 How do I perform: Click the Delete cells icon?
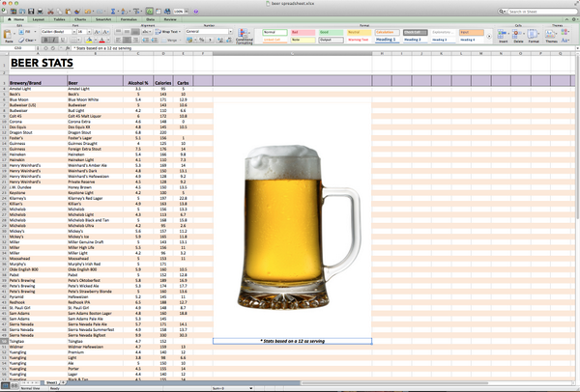click(518, 36)
